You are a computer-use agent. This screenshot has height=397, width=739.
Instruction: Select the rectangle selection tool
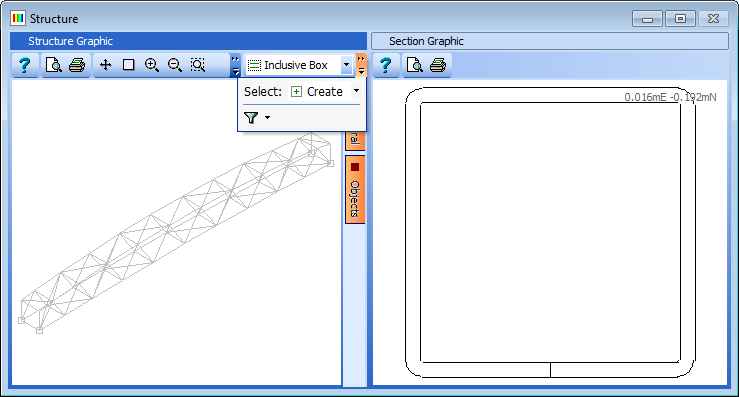[x=129, y=65]
